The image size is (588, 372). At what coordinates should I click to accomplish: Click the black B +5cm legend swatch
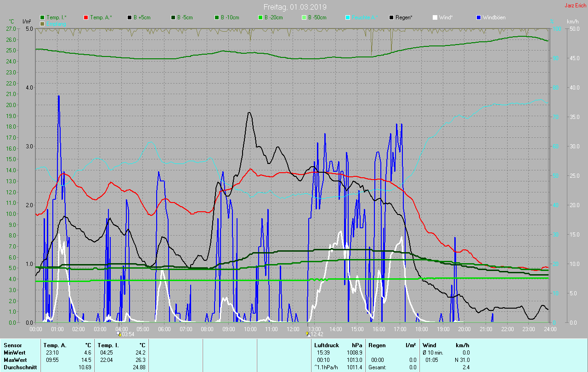coord(130,17)
